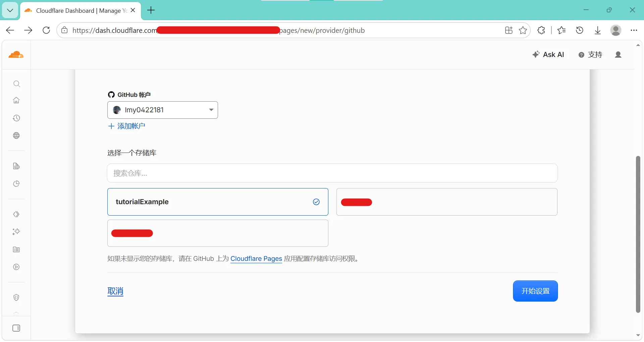Image resolution: width=644 pixels, height=342 pixels.
Task: Click the document icon in the sidebar
Action: pyautogui.click(x=16, y=166)
